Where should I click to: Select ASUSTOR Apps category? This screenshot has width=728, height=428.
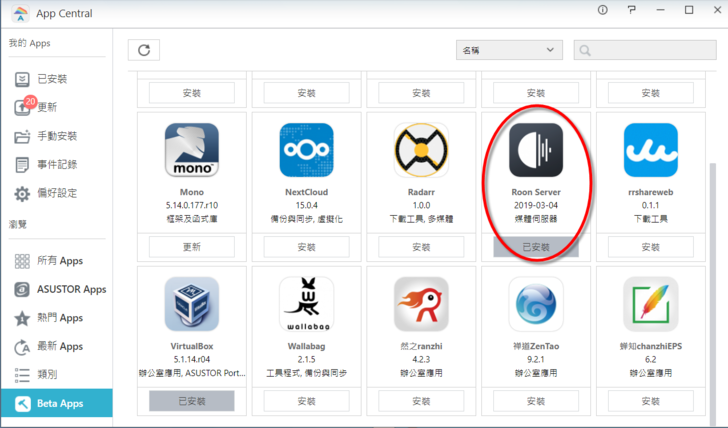70,290
